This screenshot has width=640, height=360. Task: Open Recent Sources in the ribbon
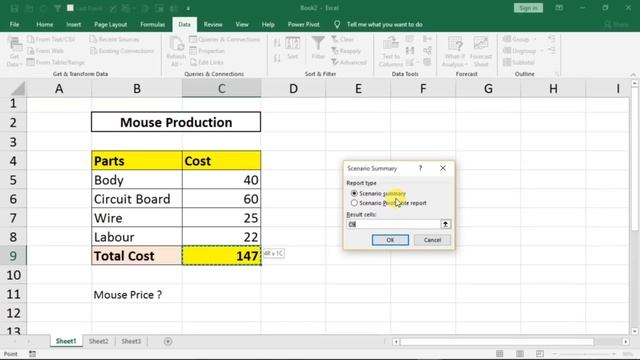[114, 40]
